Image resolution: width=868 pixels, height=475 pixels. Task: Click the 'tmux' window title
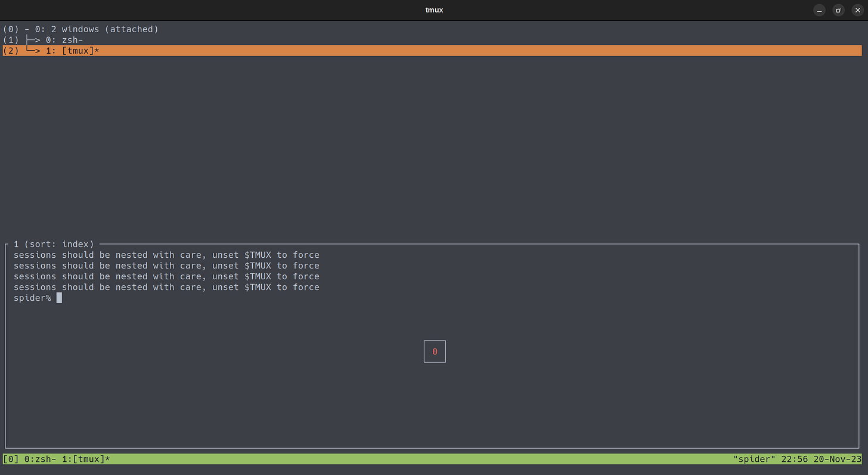coord(434,10)
